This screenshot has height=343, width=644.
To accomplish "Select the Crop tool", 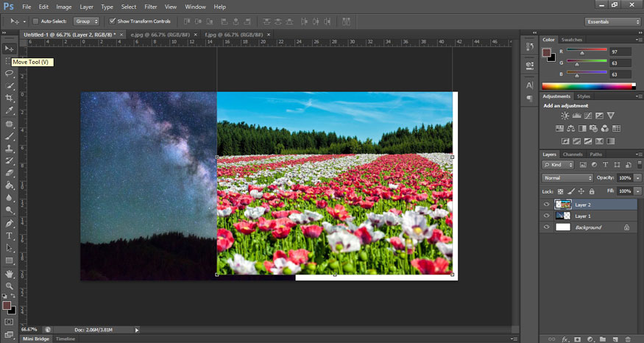I will pos(10,98).
